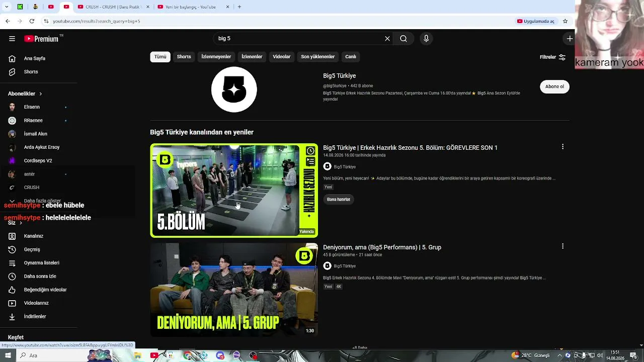Open Discord from the taskbar
The image size is (644, 362).
(x=220, y=355)
